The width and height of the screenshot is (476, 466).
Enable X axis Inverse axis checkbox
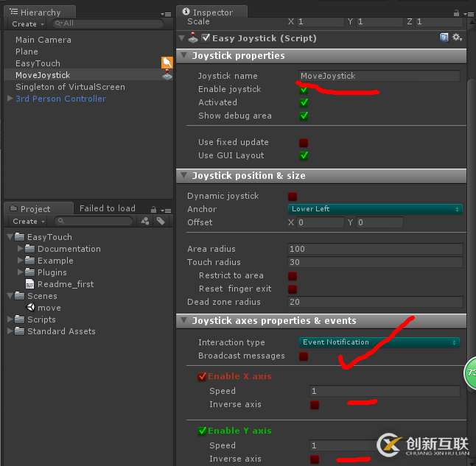(315, 405)
